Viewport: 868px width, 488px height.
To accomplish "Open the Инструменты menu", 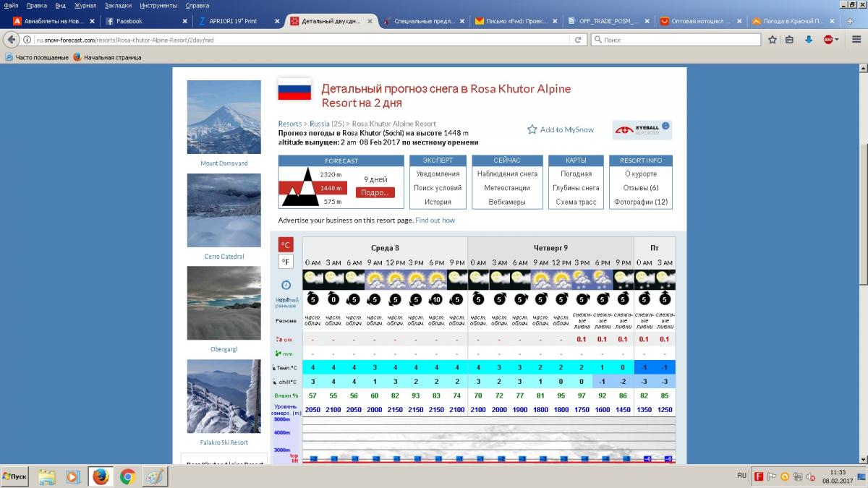I will pos(158,5).
